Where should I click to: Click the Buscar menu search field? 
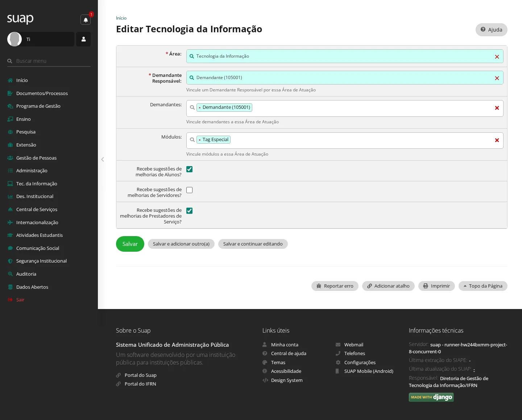(49, 61)
